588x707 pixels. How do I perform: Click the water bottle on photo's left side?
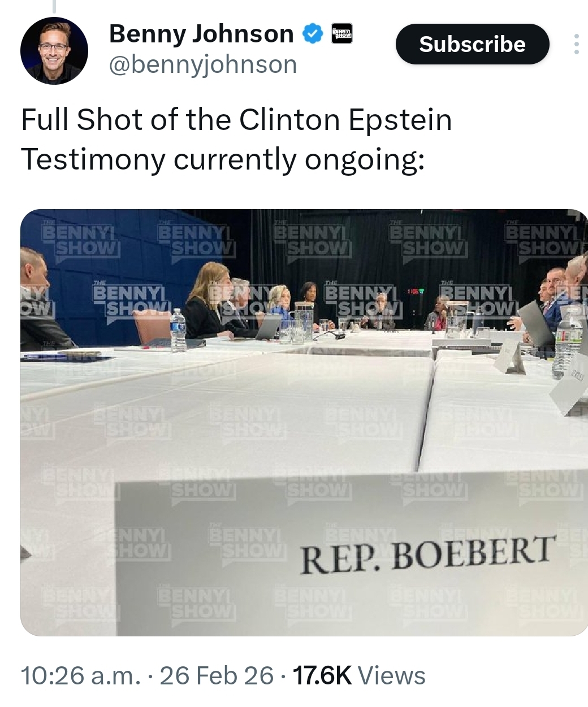(178, 330)
